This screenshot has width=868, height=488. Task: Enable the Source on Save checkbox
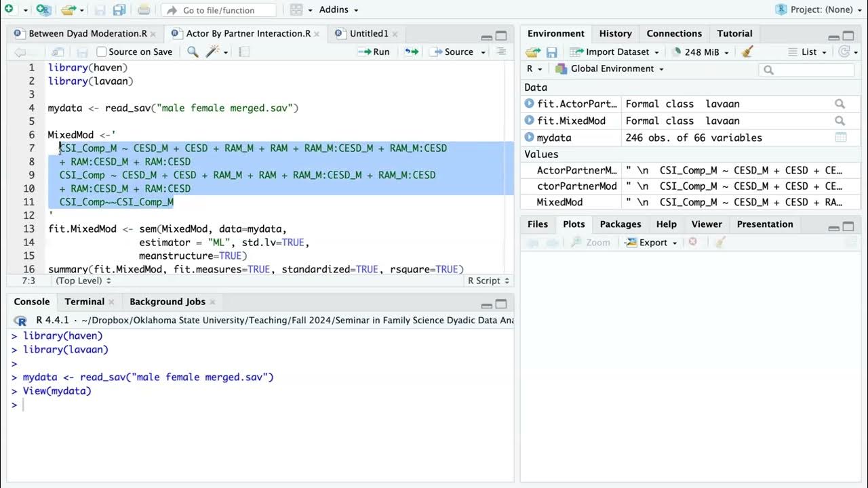(x=102, y=52)
